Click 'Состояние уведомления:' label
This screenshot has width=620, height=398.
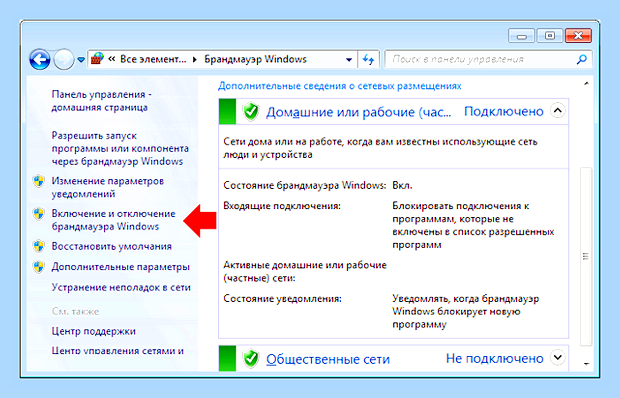282,298
